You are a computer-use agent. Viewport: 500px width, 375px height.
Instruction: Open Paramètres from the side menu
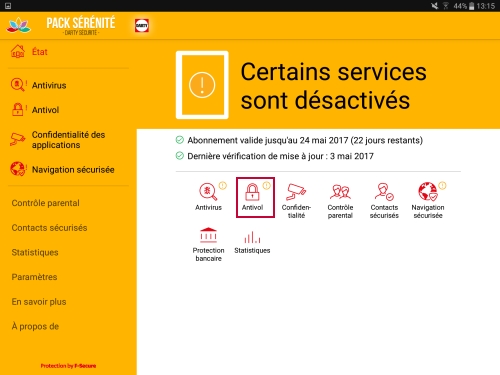click(x=34, y=277)
